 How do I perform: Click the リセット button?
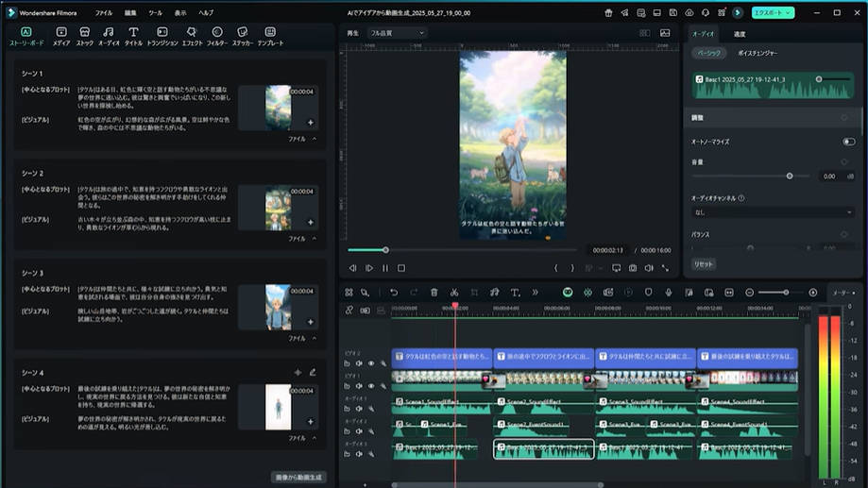tap(703, 264)
